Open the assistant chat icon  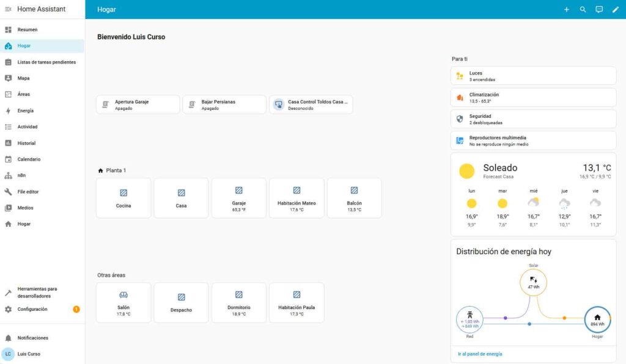coord(599,10)
